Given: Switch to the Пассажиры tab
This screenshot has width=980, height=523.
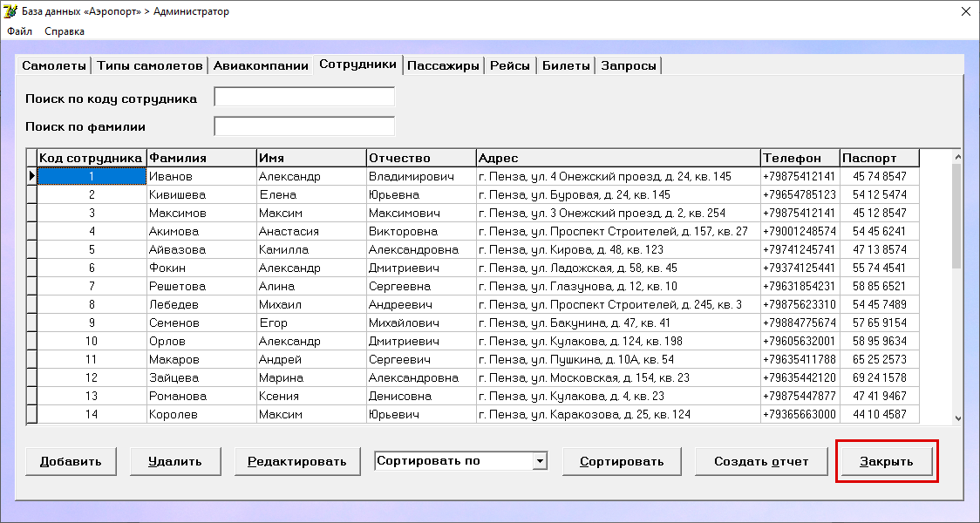Looking at the screenshot, I should click(443, 65).
